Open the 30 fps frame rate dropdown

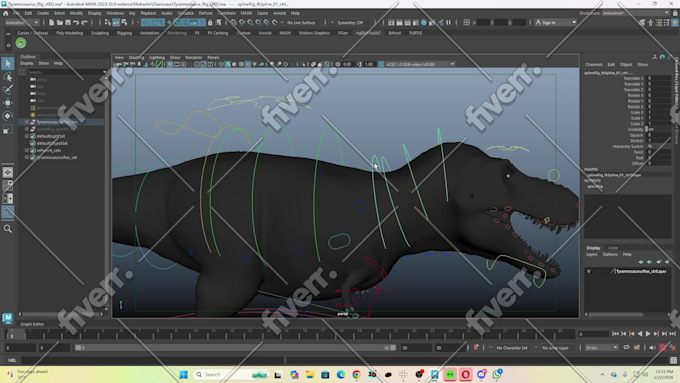601,348
